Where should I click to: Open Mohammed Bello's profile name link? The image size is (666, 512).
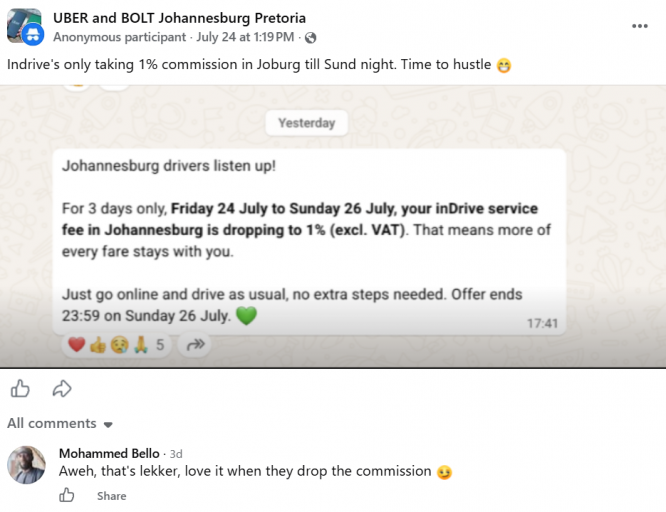click(x=109, y=453)
